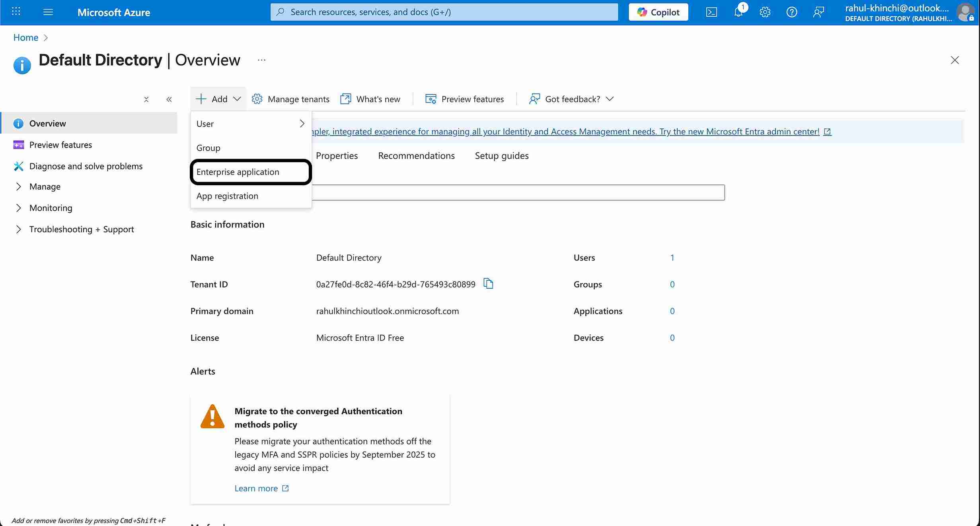The height and width of the screenshot is (526, 980).
Task: Open Copilot from the top bar
Action: pyautogui.click(x=658, y=12)
